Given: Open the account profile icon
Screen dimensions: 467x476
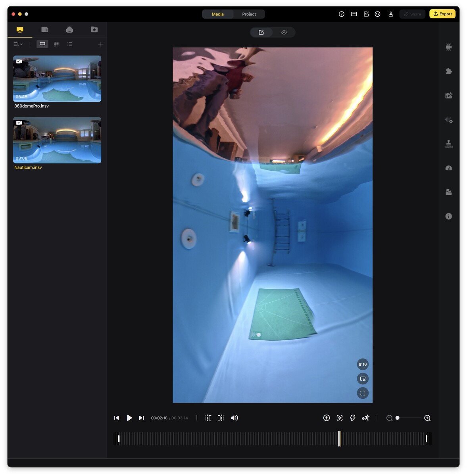Looking at the screenshot, I should [391, 14].
